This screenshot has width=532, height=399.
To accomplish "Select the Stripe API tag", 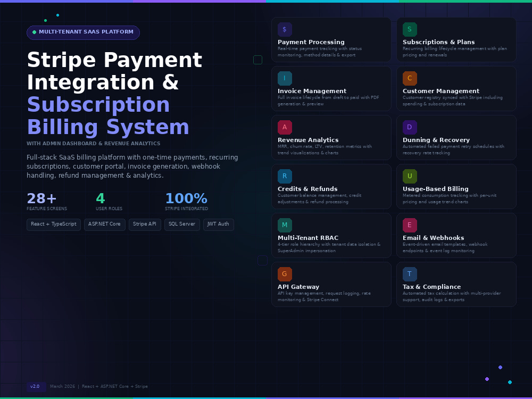I will click(145, 225).
